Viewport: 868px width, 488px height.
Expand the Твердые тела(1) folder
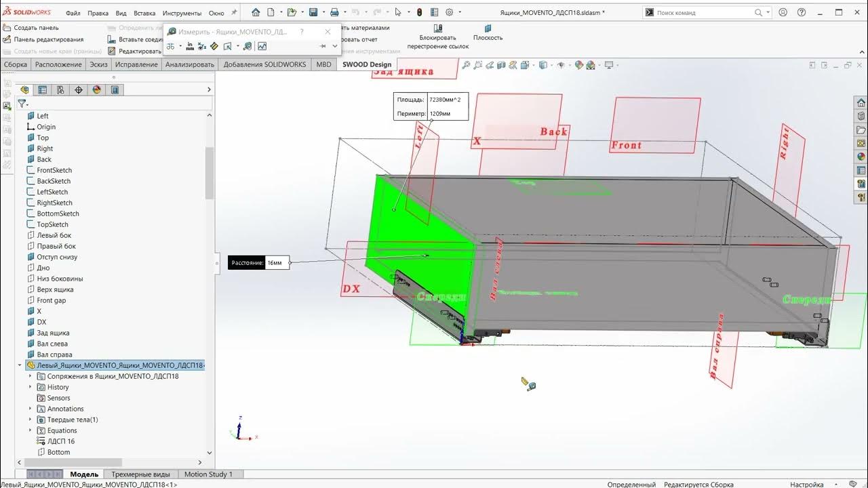[30, 420]
